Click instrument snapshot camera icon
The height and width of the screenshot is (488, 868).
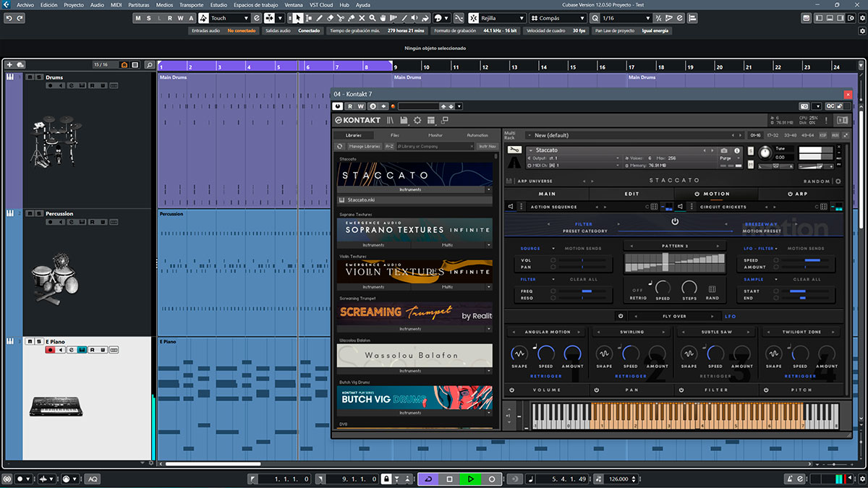click(724, 150)
